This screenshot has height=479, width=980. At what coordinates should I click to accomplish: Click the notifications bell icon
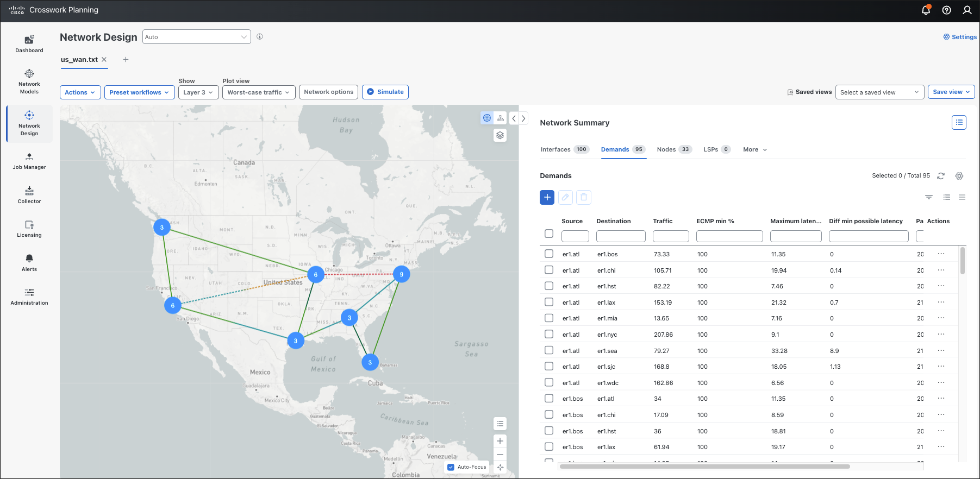point(926,10)
